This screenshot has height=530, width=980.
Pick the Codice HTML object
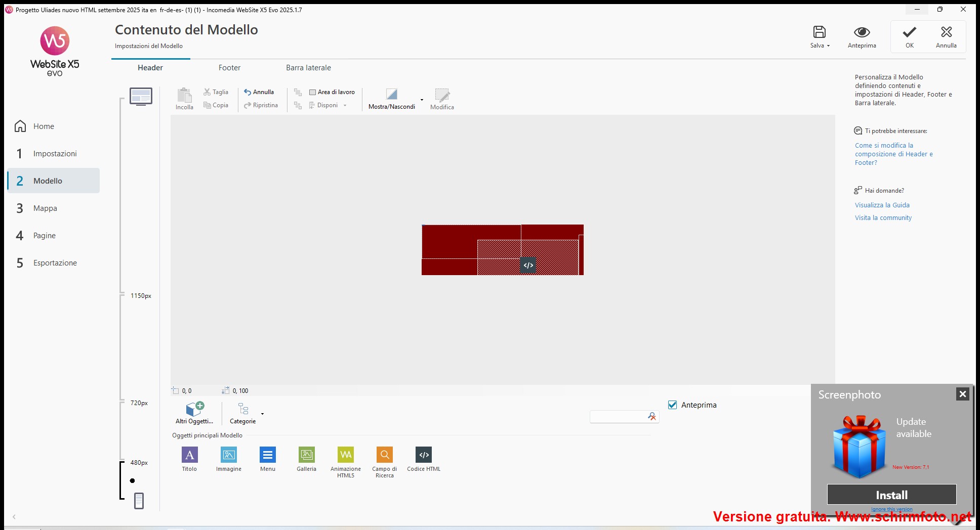[424, 455]
